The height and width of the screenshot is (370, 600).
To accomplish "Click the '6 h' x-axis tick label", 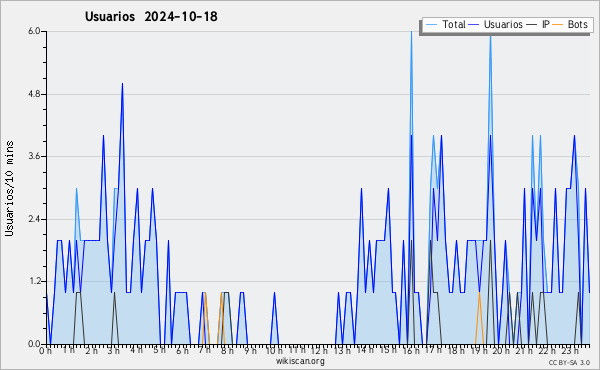I will (x=182, y=350).
